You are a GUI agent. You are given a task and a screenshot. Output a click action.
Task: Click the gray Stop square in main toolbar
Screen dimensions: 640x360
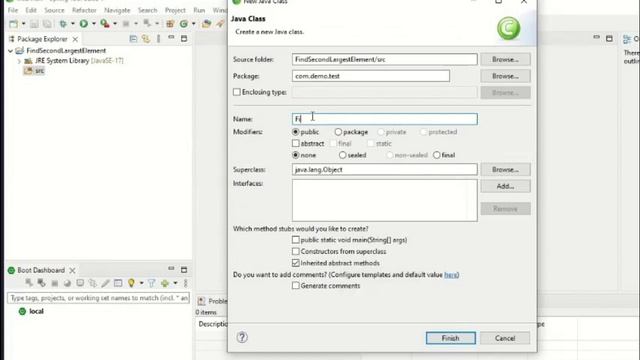pyautogui.click(x=126, y=24)
